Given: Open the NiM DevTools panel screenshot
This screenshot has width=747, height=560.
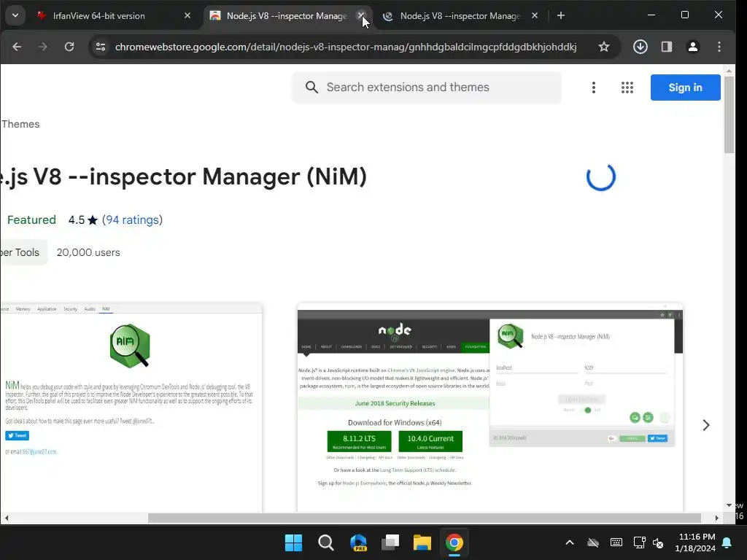Looking at the screenshot, I should click(131, 408).
